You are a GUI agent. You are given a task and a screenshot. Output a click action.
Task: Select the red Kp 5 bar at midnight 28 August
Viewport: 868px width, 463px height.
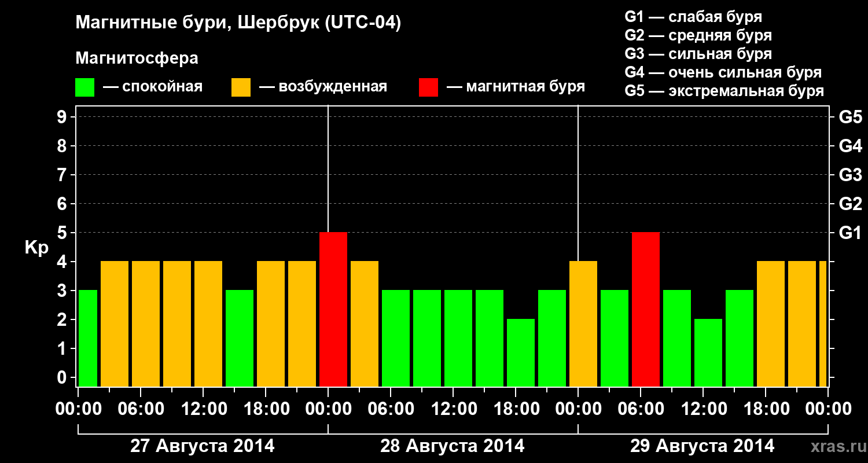pyautogui.click(x=333, y=309)
